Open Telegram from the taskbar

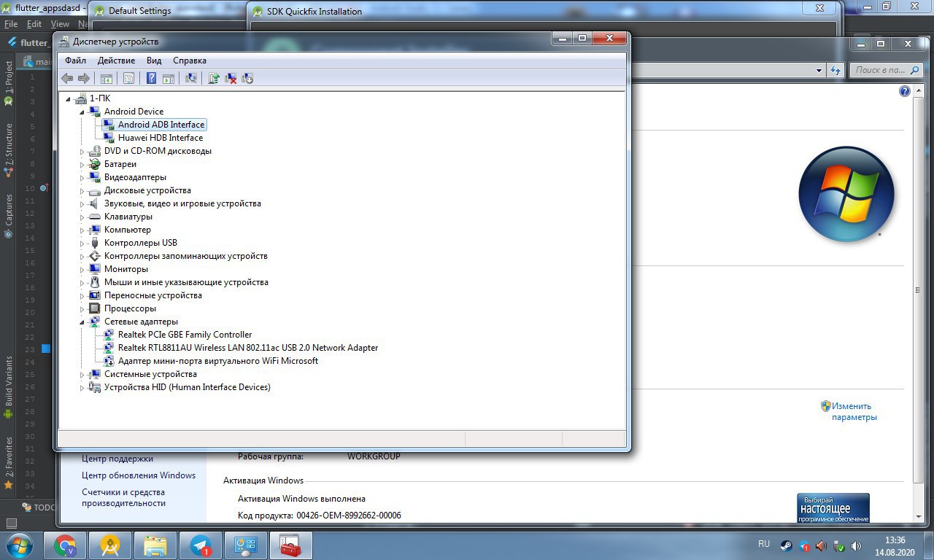click(x=201, y=545)
